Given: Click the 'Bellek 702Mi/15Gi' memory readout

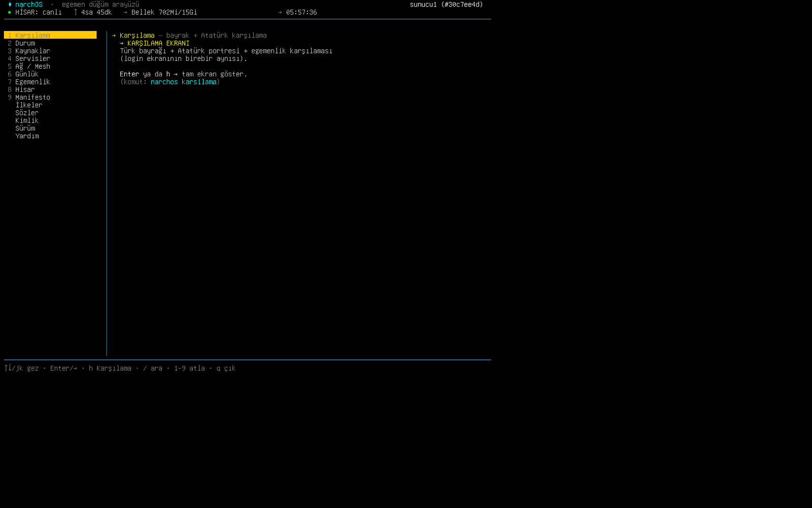Looking at the screenshot, I should (x=164, y=12).
